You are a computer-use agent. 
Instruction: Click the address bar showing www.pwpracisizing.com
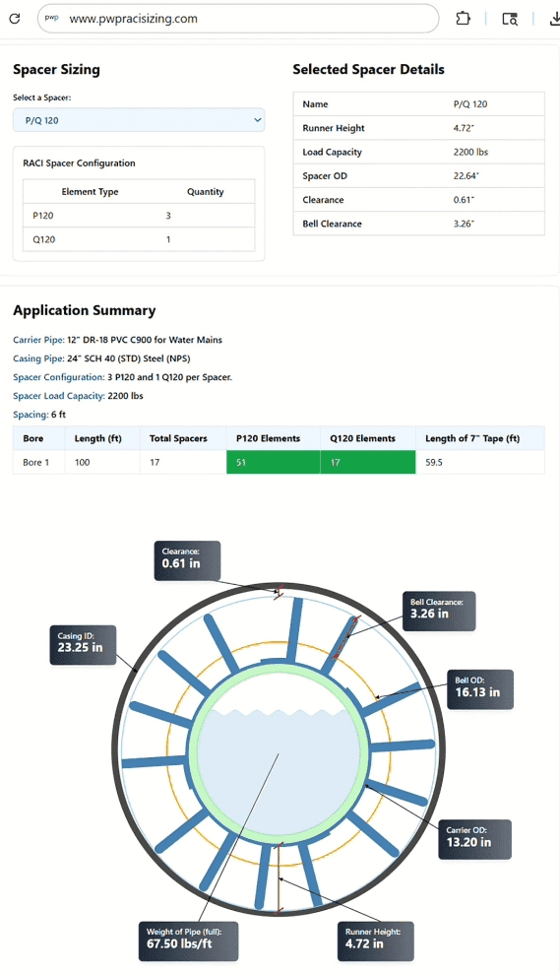point(238,19)
